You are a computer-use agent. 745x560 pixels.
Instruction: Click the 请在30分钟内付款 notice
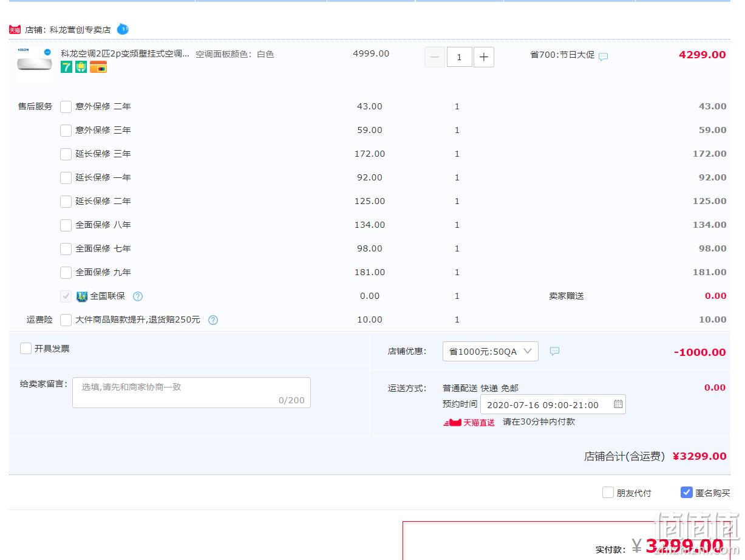pyautogui.click(x=539, y=422)
